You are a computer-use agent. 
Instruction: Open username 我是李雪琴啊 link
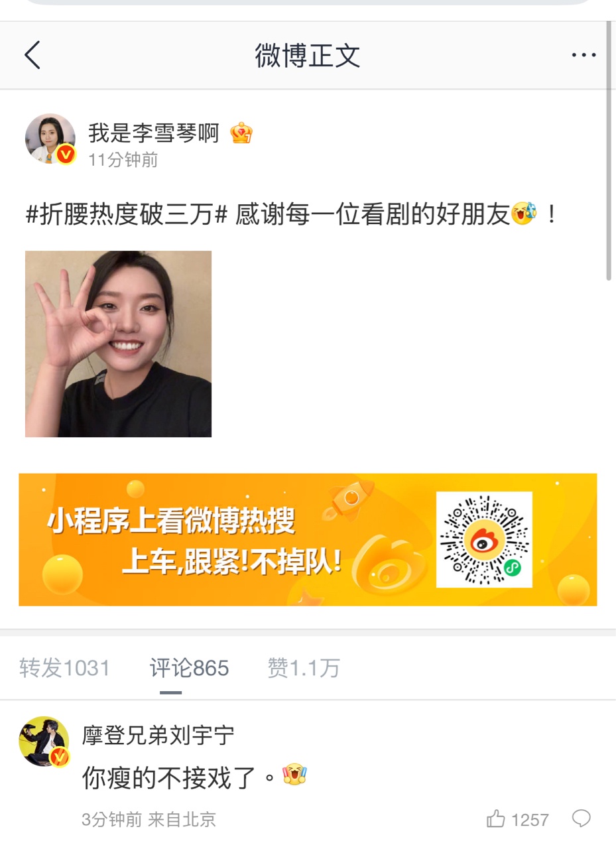(154, 134)
